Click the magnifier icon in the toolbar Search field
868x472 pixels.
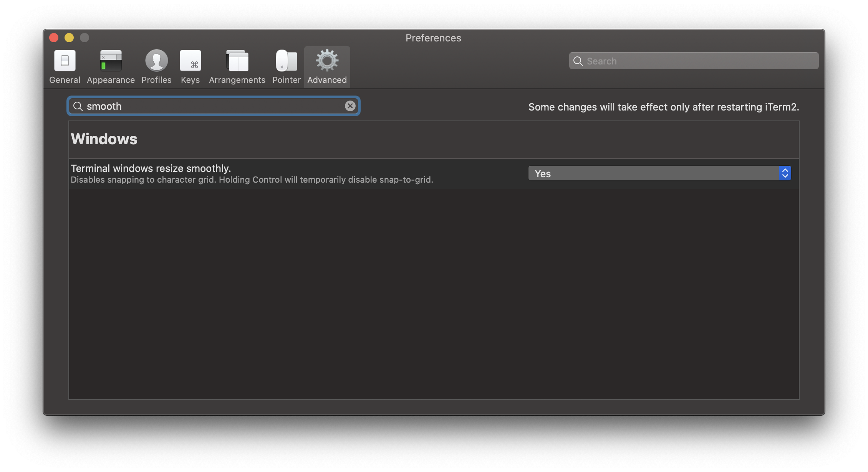578,61
